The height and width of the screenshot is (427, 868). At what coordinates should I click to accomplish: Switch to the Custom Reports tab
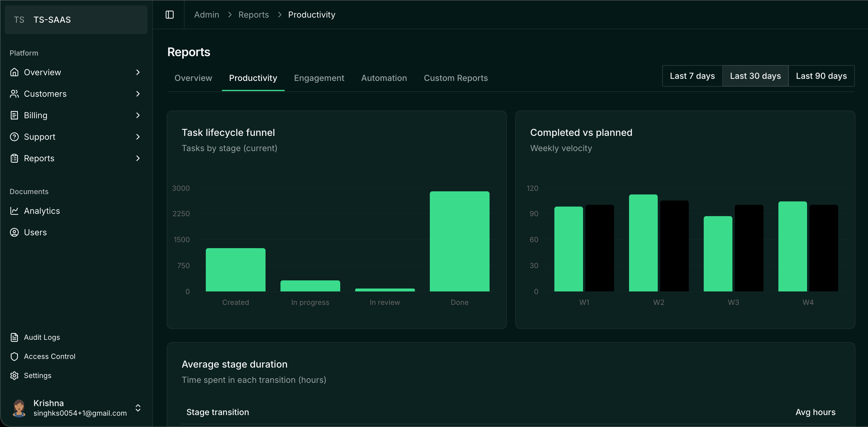point(456,78)
